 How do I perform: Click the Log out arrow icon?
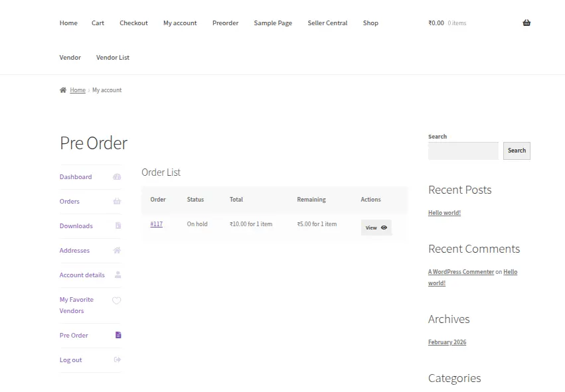pos(118,359)
